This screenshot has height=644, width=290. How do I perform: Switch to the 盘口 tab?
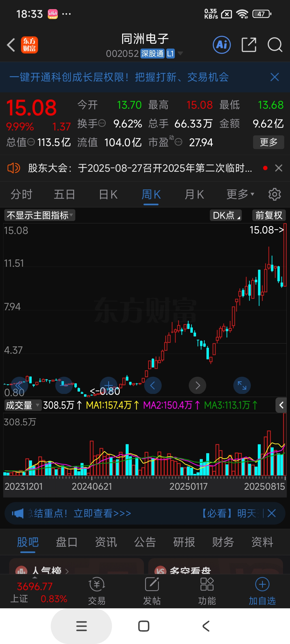[67, 542]
